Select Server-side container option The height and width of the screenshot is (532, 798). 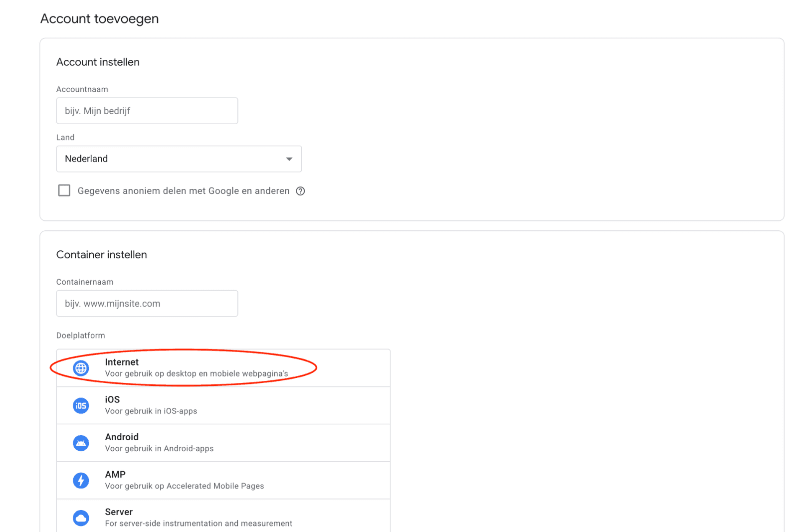pos(223,516)
